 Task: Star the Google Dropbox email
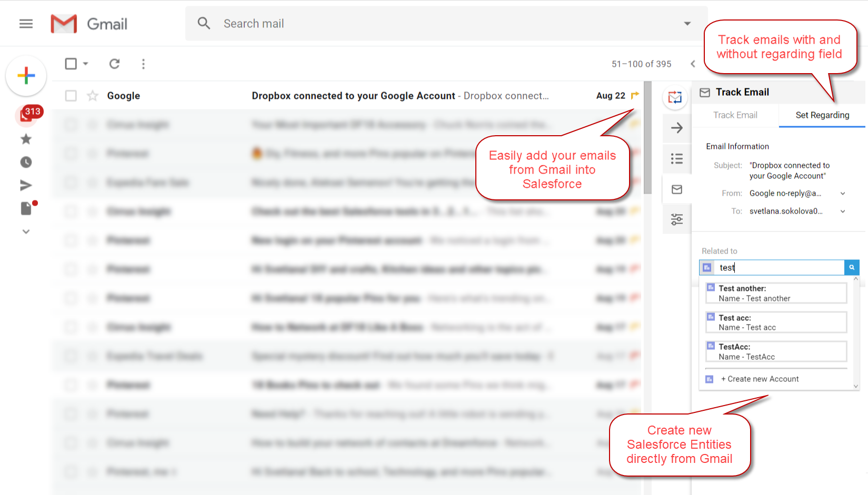pyautogui.click(x=93, y=96)
